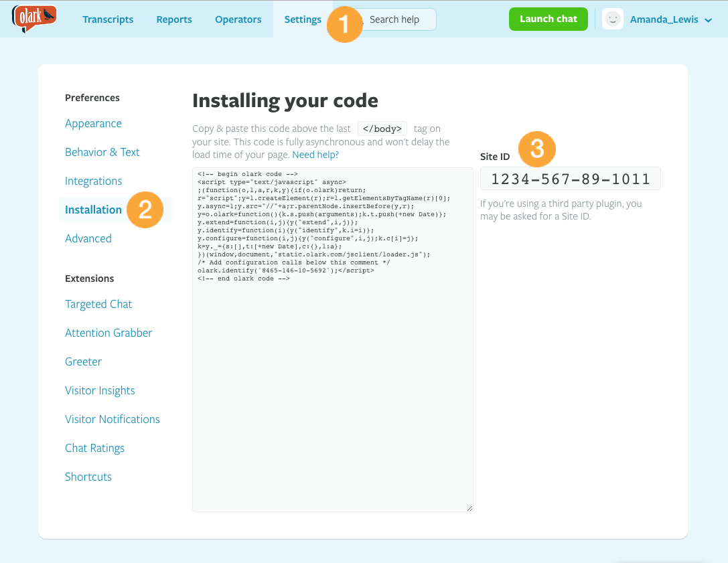Open the Reports tab

pyautogui.click(x=174, y=19)
